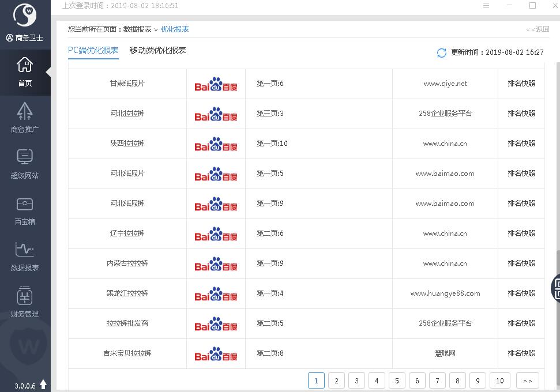Click the version update arrow icon
Image resolution: width=560 pixels, height=392 pixels.
click(x=43, y=385)
